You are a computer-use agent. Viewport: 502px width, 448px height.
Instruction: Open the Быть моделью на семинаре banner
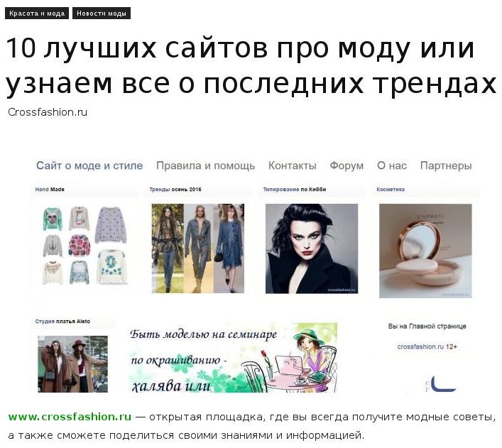click(232, 358)
